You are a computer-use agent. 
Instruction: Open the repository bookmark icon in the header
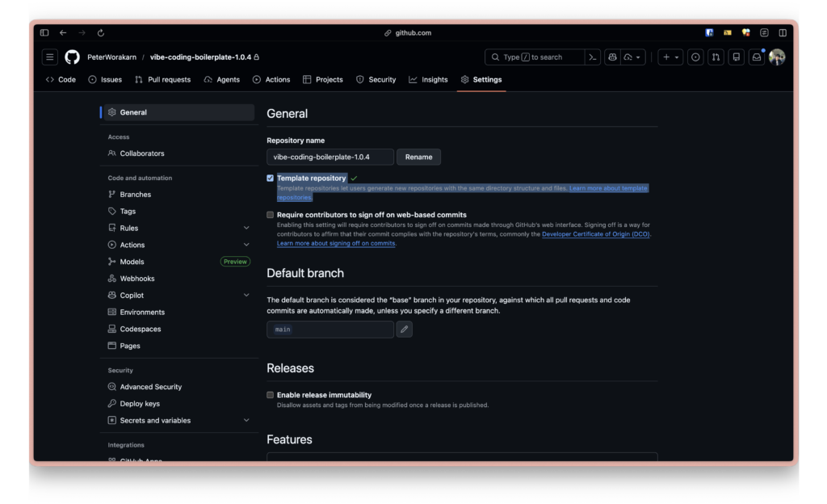tap(736, 57)
